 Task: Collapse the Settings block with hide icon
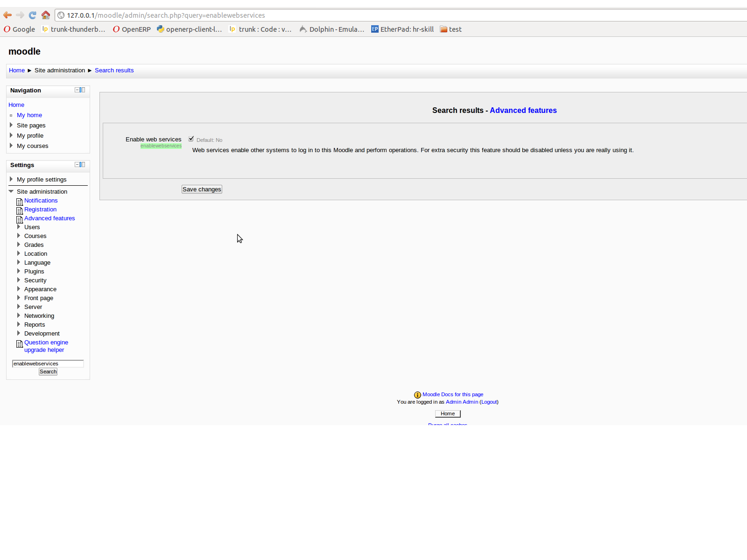77,165
